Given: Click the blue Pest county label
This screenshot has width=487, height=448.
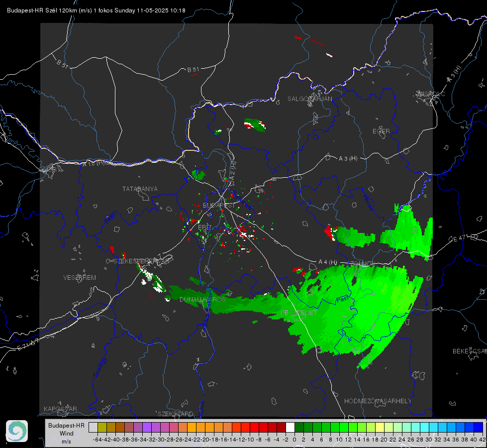Looking at the screenshot, I should pos(342,299).
